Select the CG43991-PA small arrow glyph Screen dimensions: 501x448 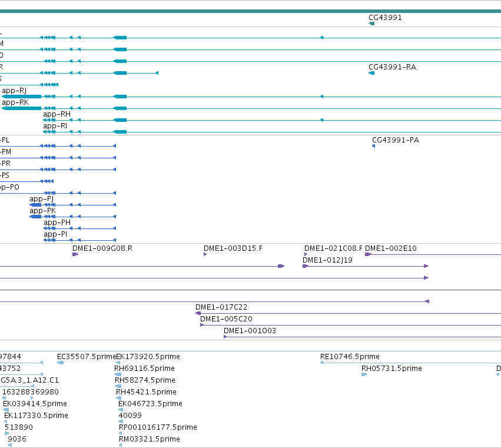click(x=373, y=146)
